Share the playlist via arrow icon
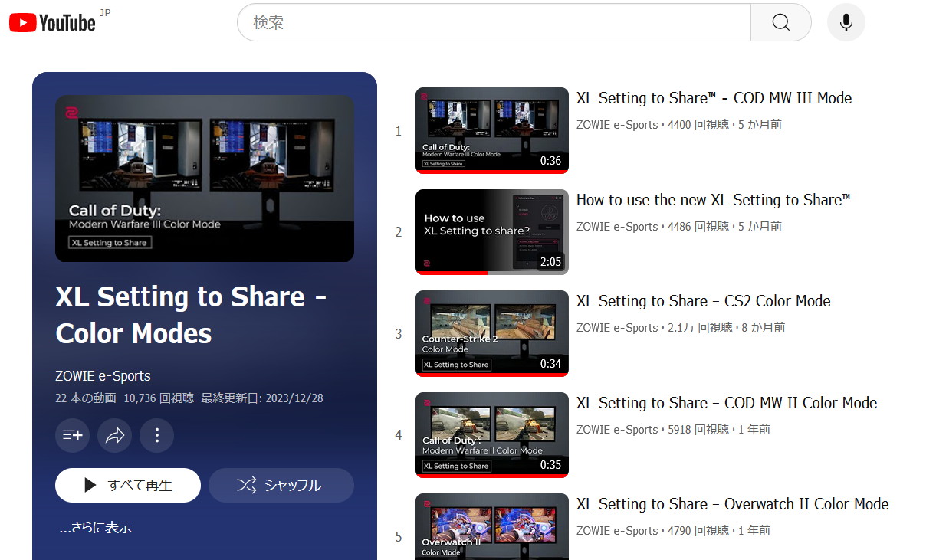 click(114, 435)
